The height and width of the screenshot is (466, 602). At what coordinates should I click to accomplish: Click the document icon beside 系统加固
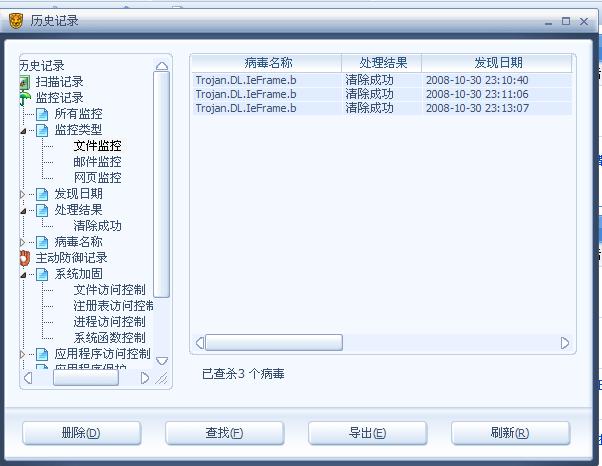(42, 274)
